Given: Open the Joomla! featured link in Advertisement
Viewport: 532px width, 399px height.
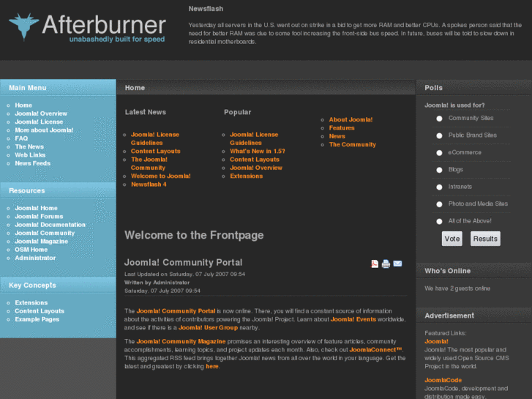Looking at the screenshot, I should pyautogui.click(x=436, y=342).
